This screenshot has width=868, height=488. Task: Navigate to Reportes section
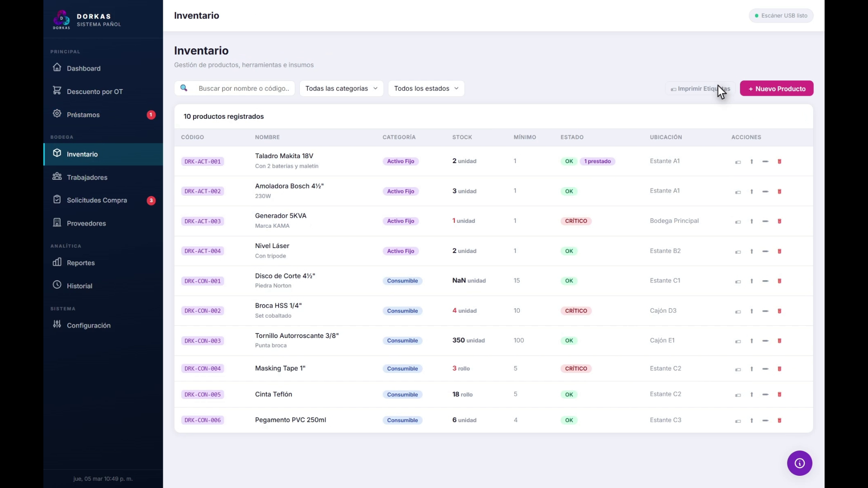pos(80,263)
